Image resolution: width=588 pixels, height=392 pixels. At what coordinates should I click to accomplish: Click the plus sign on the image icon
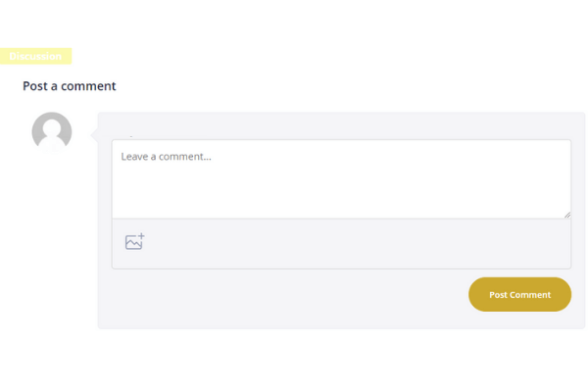141,236
